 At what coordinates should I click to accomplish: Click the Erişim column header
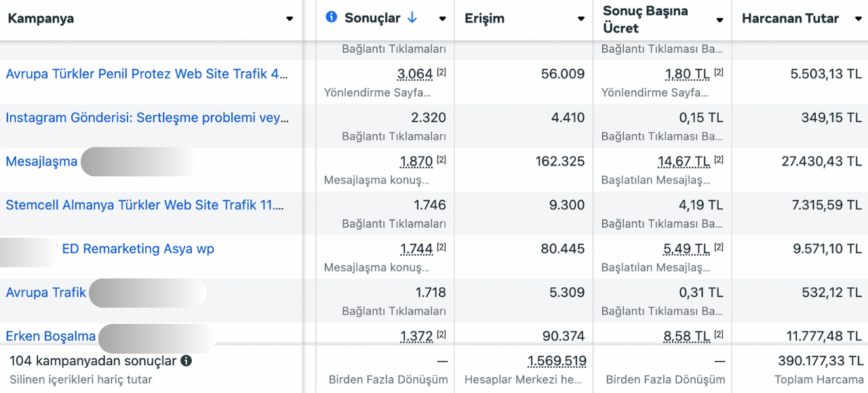coord(484,19)
